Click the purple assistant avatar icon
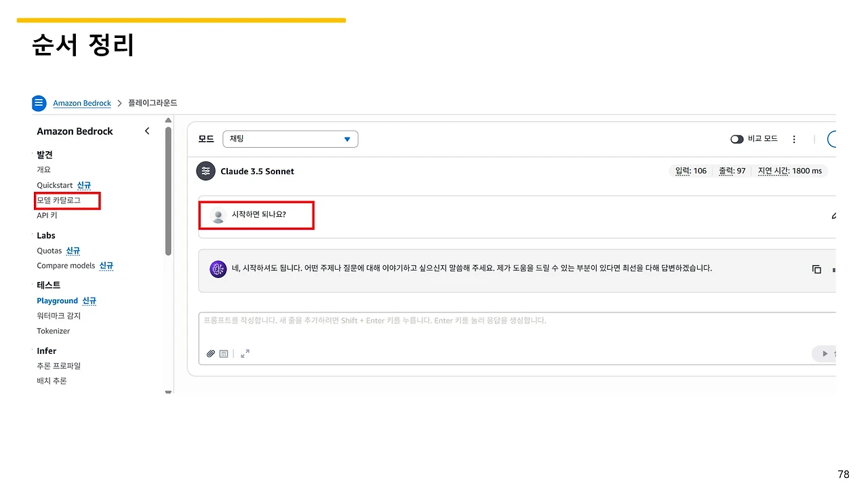 click(x=218, y=268)
